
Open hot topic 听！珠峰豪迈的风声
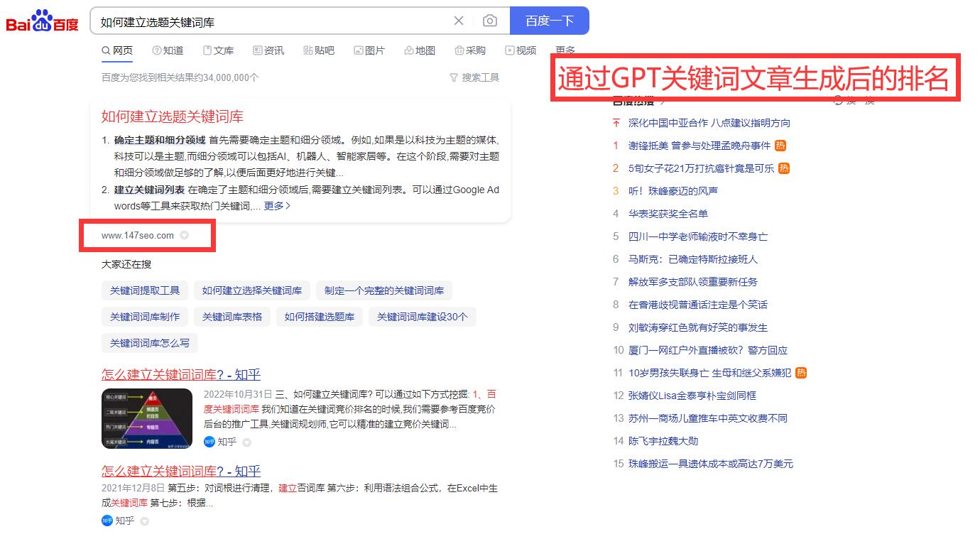coord(673,191)
